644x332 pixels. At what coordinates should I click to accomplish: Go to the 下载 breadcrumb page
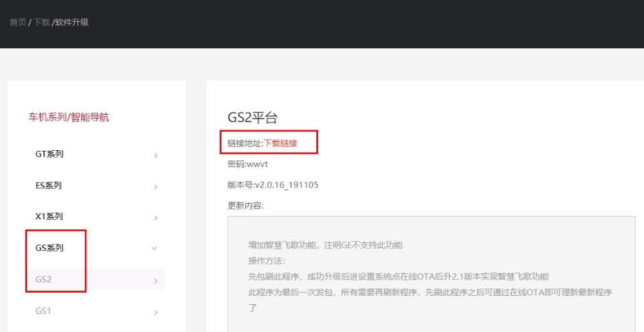41,23
